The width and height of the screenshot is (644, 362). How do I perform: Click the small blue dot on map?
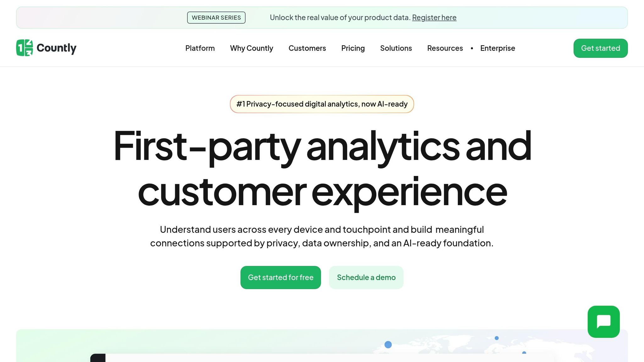click(x=497, y=338)
